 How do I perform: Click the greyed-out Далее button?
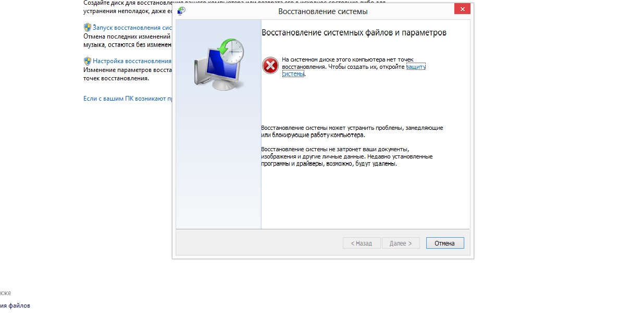point(401,243)
